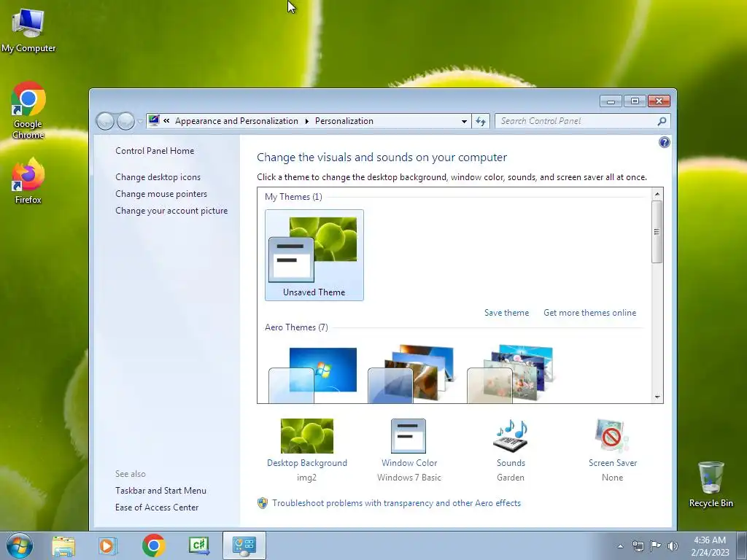Minimize the Personalization window
747x560 pixels.
(611, 101)
